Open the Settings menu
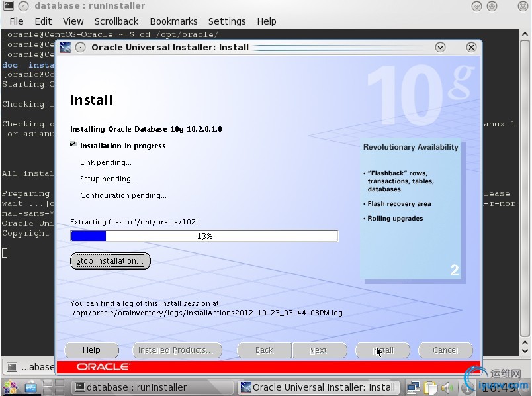The height and width of the screenshot is (396, 532). [227, 21]
